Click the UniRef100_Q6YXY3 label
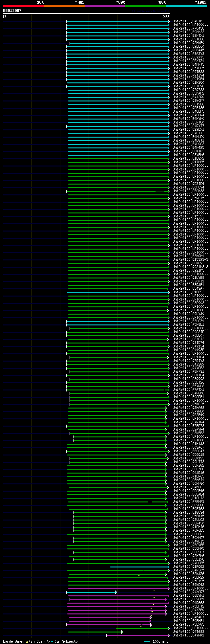The height and width of the screenshot is (644, 210). tap(188, 57)
